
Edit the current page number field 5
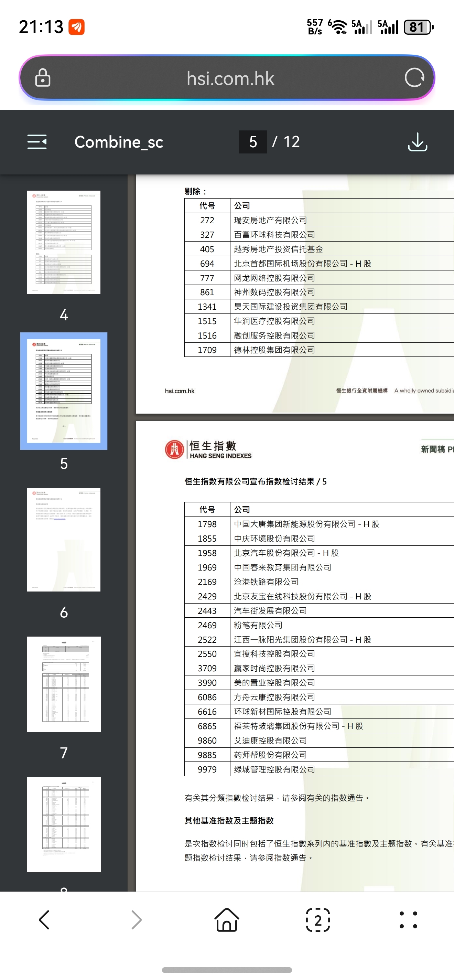[253, 142]
